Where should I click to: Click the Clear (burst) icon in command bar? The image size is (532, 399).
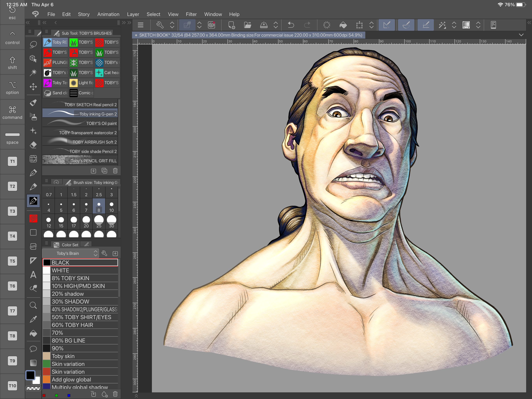tap(327, 25)
